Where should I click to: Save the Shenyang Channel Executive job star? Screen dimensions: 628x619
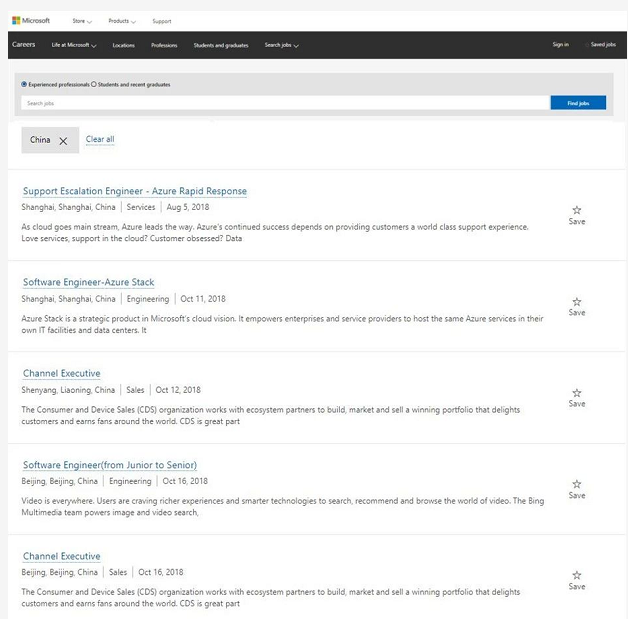tap(577, 393)
